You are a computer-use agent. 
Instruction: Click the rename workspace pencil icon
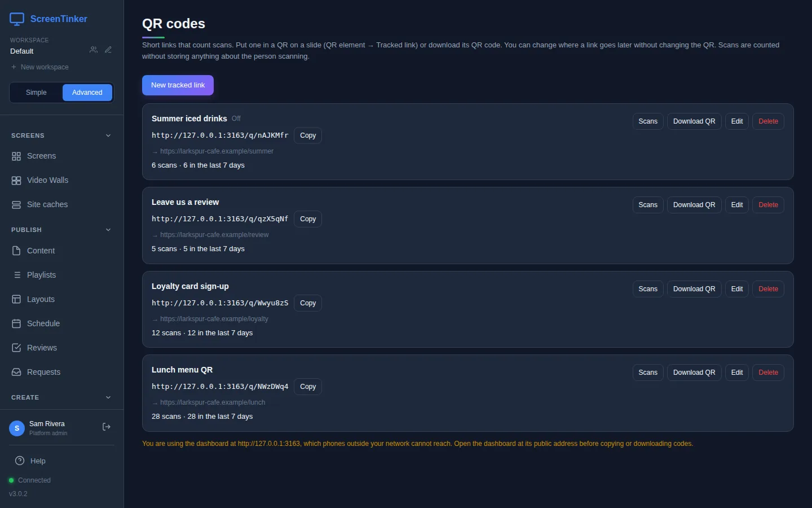click(108, 50)
